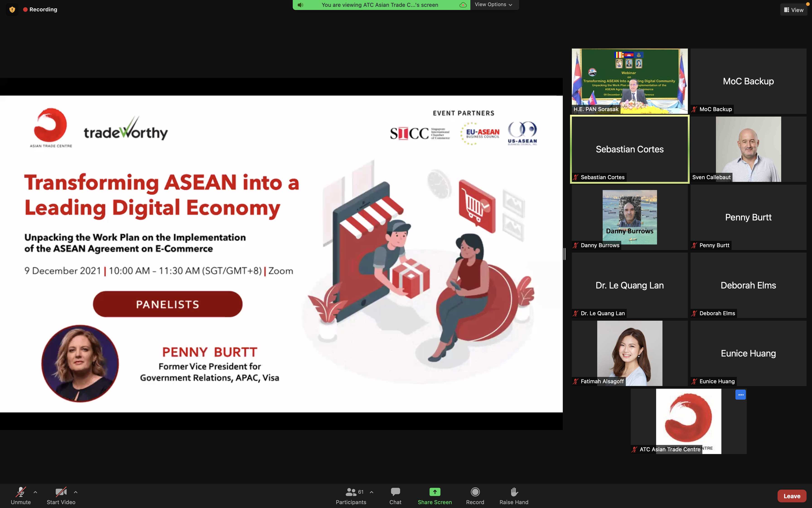
Task: Open more options on ATC Asian Trade Centre tile
Action: click(741, 395)
